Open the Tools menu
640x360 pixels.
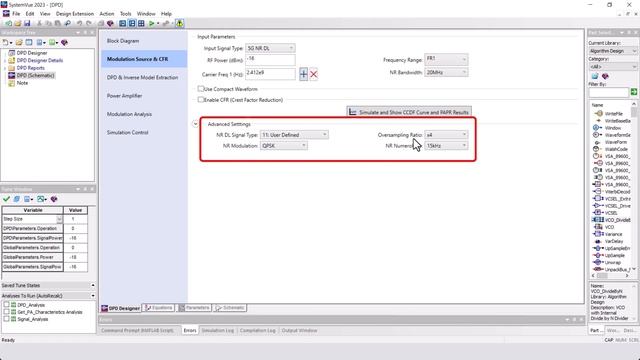(x=126, y=13)
